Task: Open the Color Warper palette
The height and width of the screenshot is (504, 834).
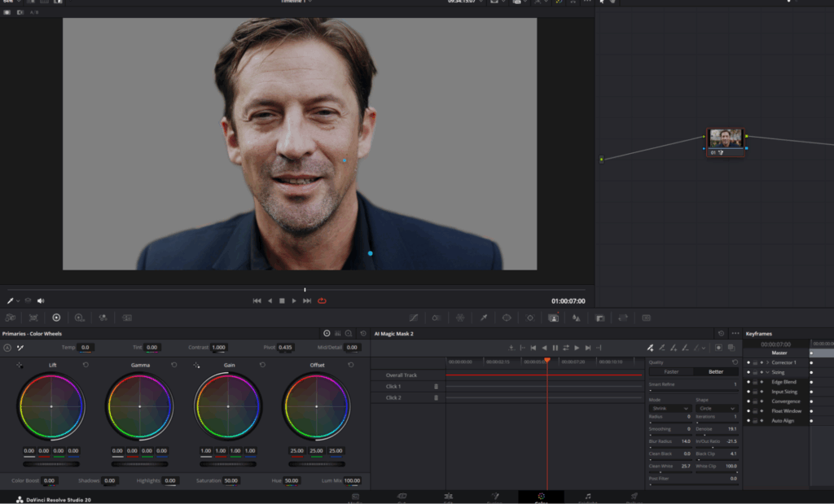Action: coord(437,318)
